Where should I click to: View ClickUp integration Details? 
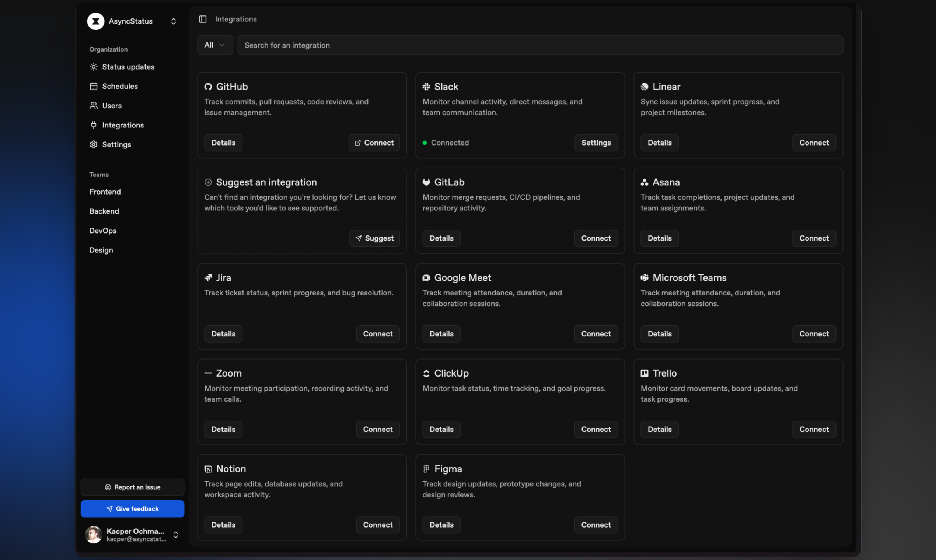441,429
